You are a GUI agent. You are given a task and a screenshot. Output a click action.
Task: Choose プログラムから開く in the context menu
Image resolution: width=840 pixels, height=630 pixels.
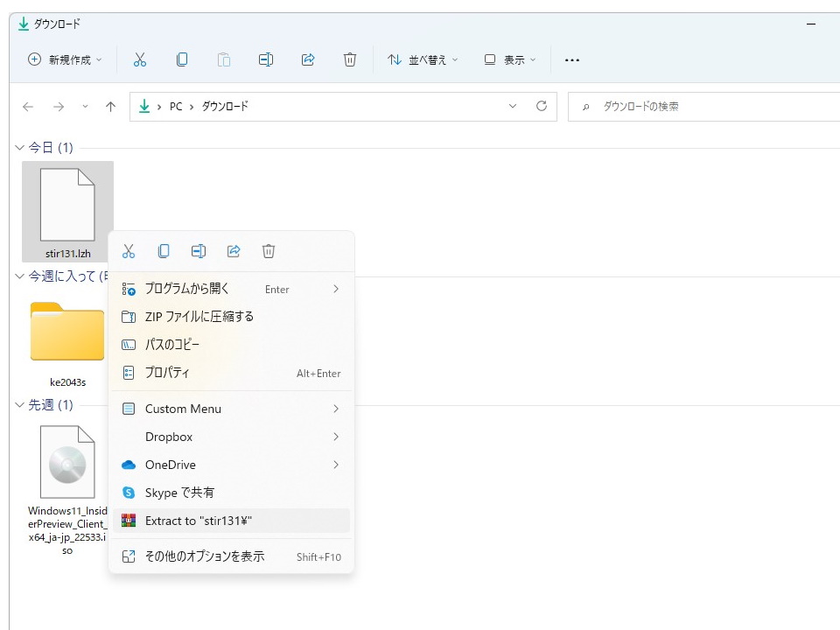point(231,289)
